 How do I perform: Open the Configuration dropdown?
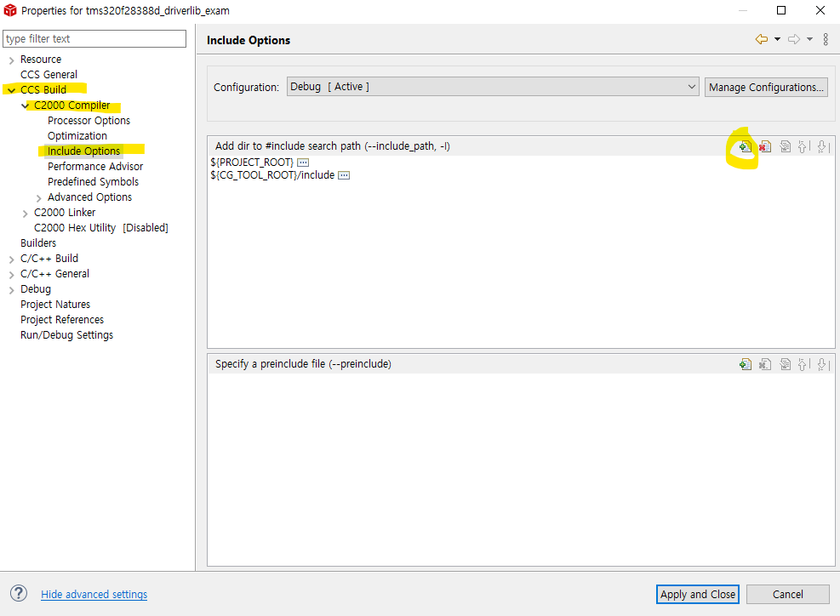pos(690,86)
